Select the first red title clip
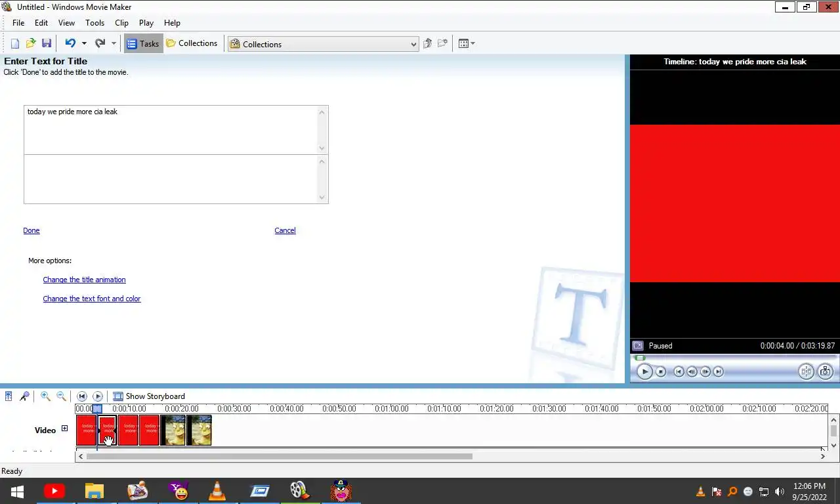 click(86, 430)
